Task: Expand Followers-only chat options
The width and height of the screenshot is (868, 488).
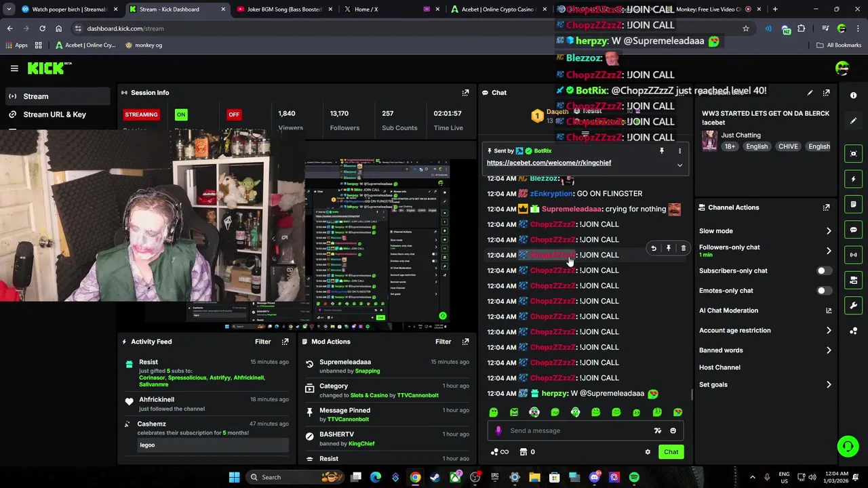Action: 829,251
